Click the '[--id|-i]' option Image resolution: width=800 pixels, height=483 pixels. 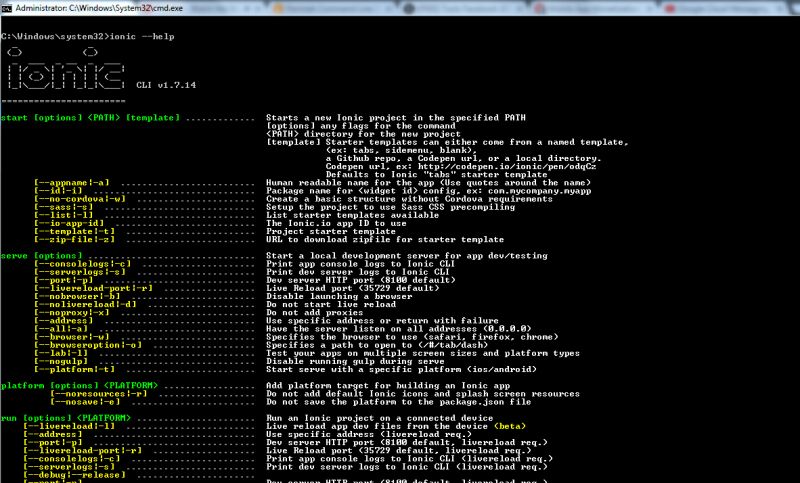58,191
